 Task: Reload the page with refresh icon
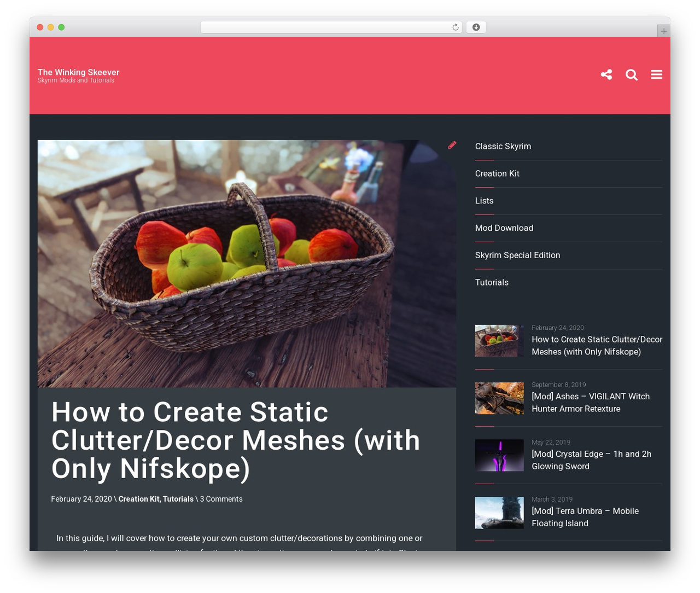click(x=456, y=27)
